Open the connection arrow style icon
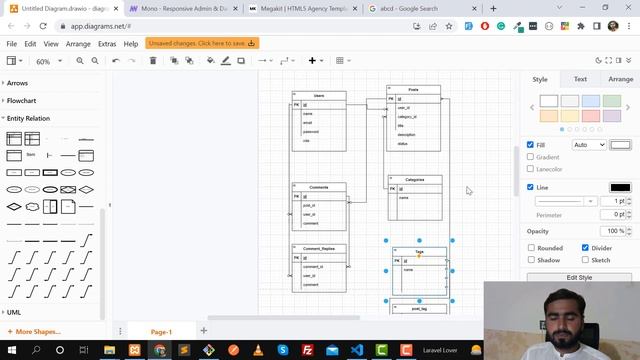640x360 pixels. pyautogui.click(x=265, y=60)
